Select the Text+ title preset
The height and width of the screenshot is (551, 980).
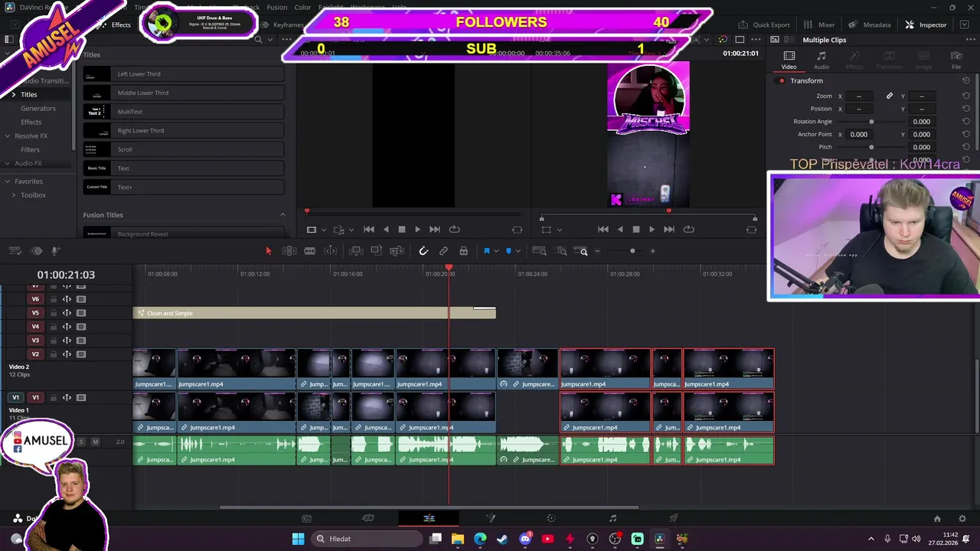pyautogui.click(x=184, y=187)
